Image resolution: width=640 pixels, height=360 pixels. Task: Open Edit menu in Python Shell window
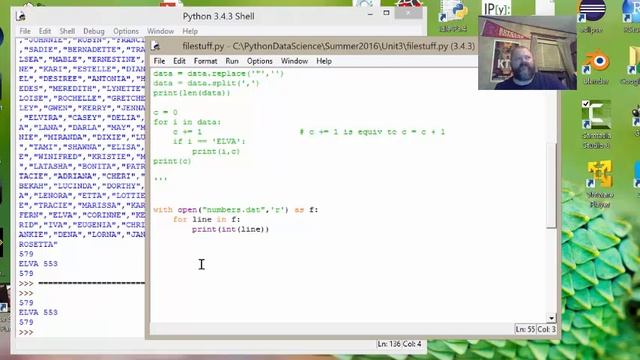pyautogui.click(x=45, y=31)
